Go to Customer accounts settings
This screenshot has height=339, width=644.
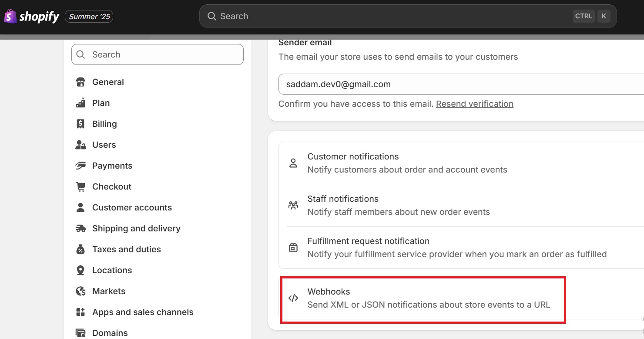132,207
